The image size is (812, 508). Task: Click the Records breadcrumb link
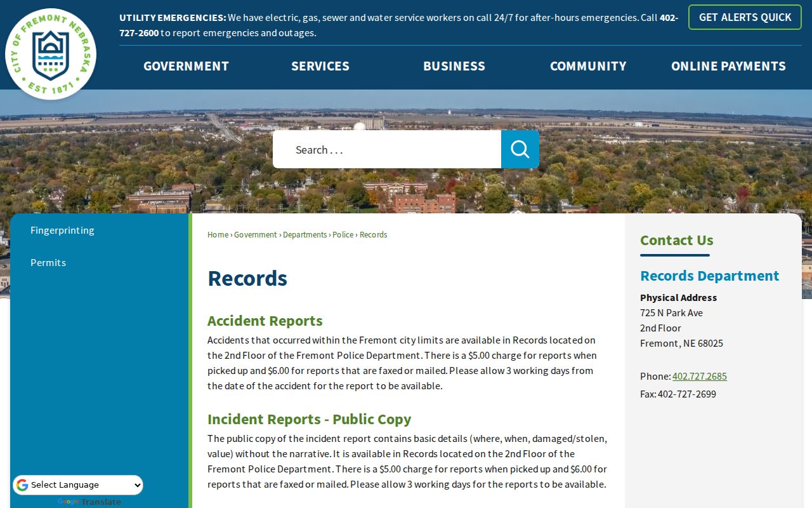coord(374,234)
